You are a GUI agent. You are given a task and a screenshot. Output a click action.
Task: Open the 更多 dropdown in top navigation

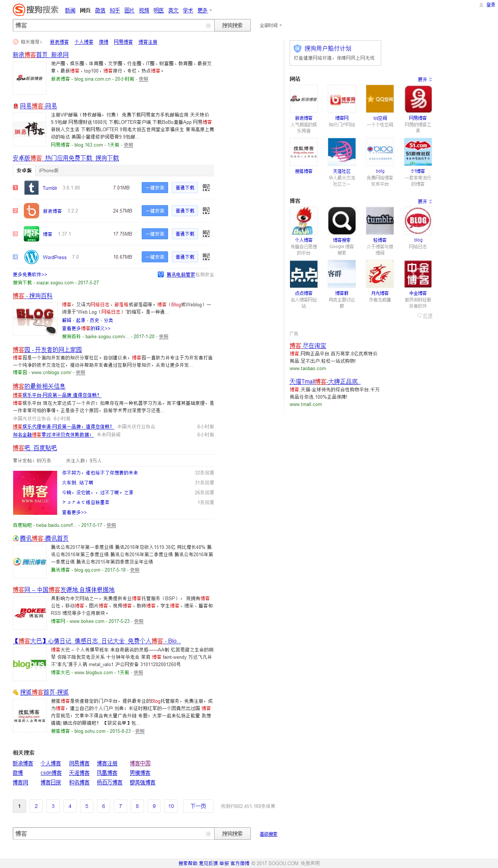(204, 11)
